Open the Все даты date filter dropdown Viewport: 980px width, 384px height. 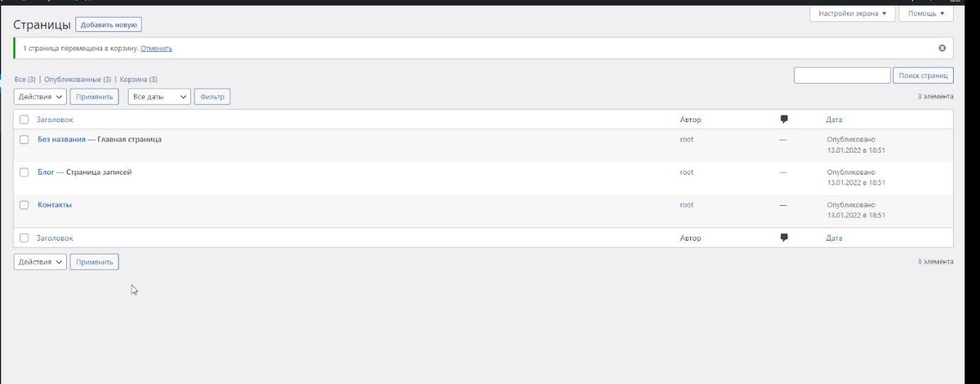(159, 97)
